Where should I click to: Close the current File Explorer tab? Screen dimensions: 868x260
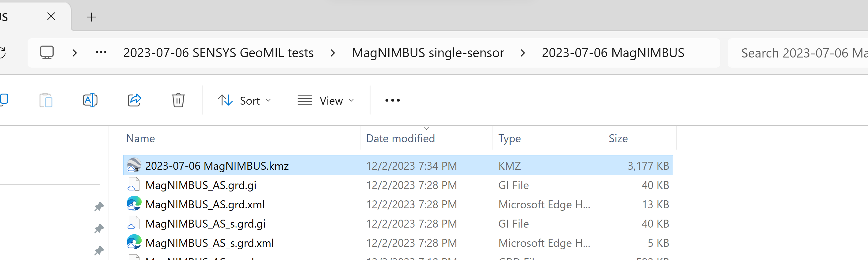click(51, 17)
